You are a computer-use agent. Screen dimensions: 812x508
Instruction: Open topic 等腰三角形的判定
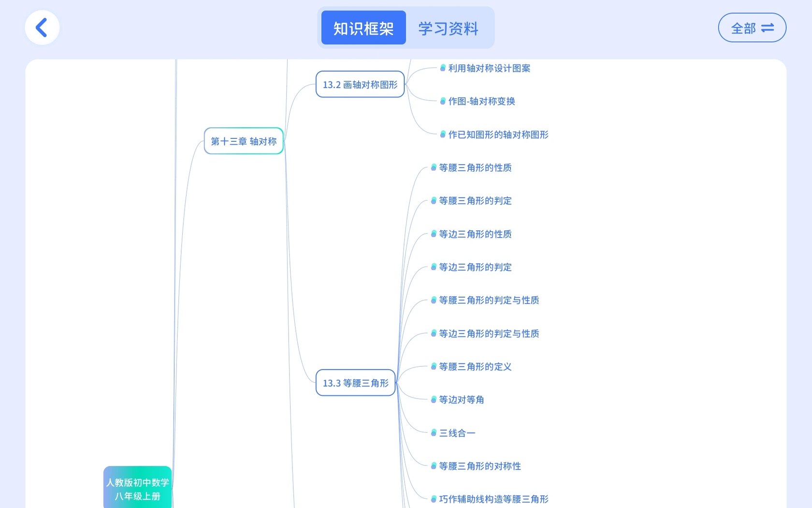click(475, 200)
